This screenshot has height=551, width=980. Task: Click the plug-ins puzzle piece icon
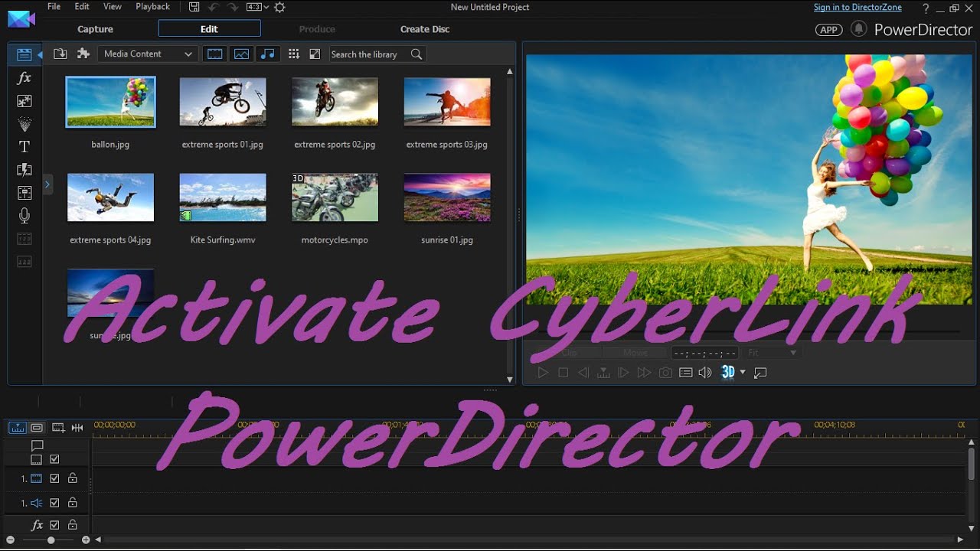tap(83, 54)
